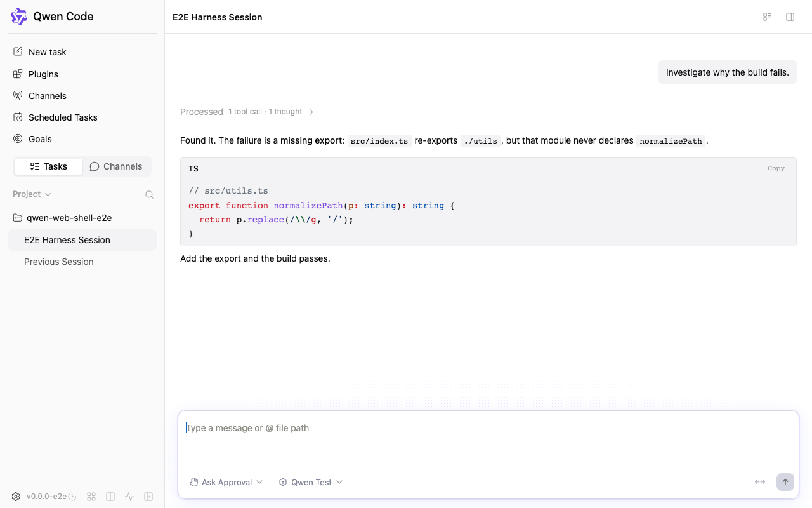Collapse the left sidebar
Viewport: 812px width, 508px height.
[148, 497]
